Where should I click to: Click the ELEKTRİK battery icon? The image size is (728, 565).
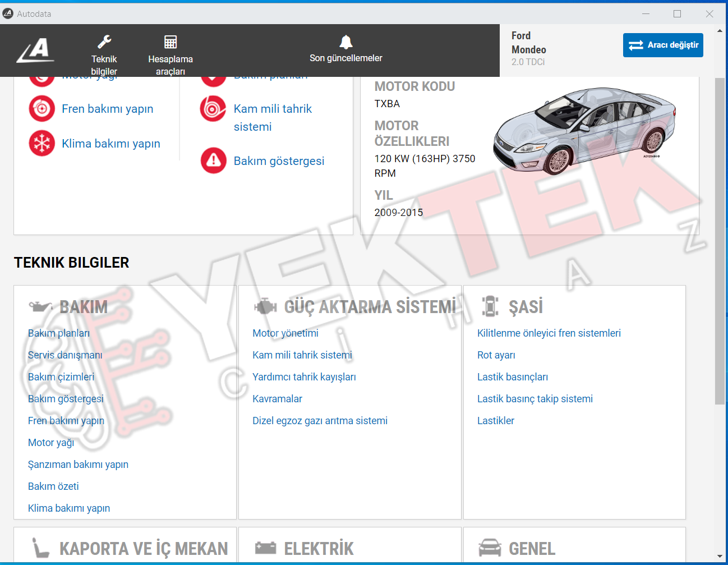tap(265, 548)
